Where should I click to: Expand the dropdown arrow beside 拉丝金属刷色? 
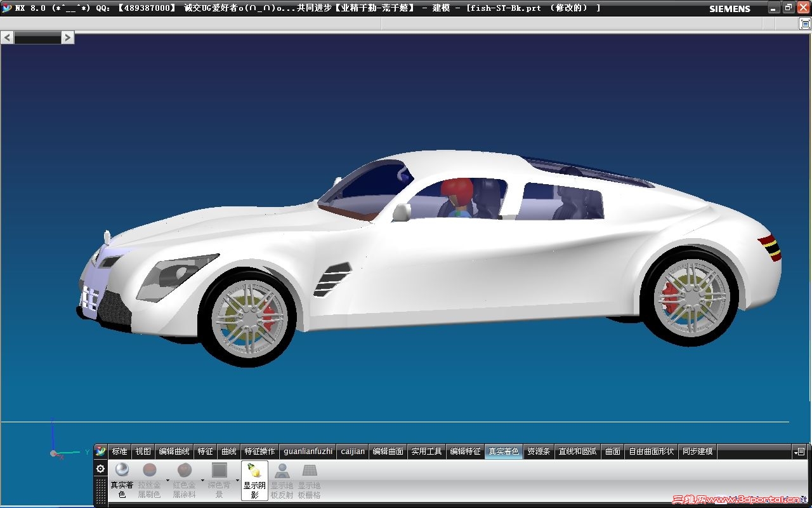pos(168,480)
